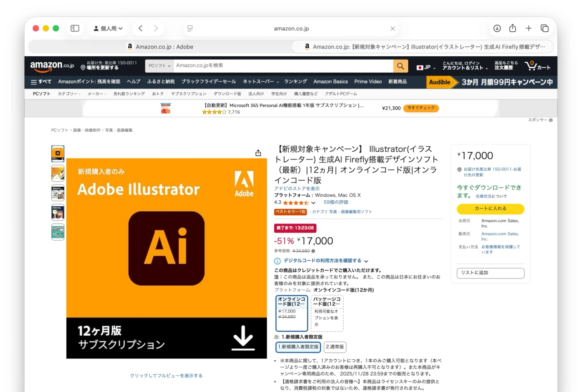This screenshot has width=582, height=392.
Task: Open the ブラックフライデーセール menu item
Action: coord(208,82)
